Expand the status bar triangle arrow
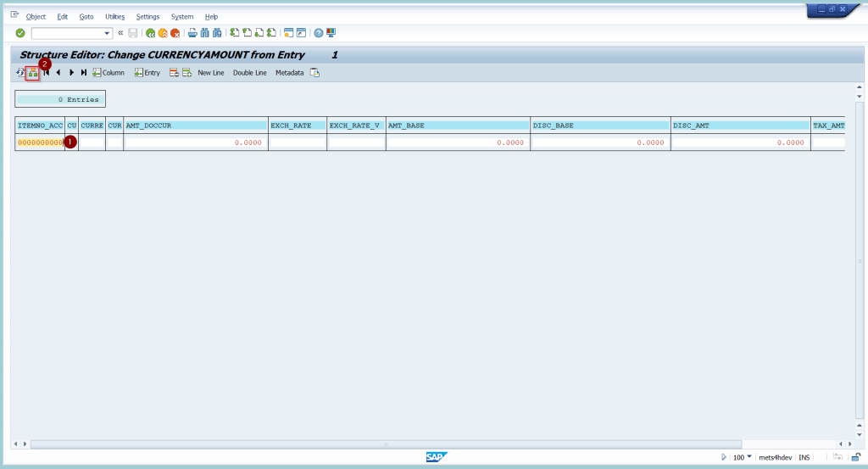This screenshot has height=469, width=868. [x=724, y=457]
